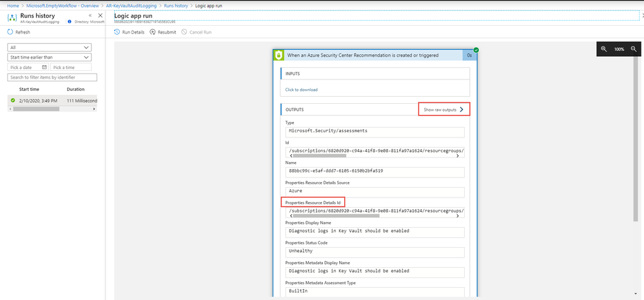Click Show raw outputs link text
The height and width of the screenshot is (300, 644).
pyautogui.click(x=440, y=110)
